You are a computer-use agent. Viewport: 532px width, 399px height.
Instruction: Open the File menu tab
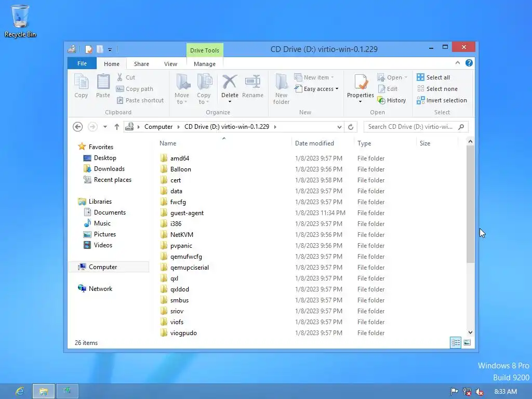tap(82, 63)
